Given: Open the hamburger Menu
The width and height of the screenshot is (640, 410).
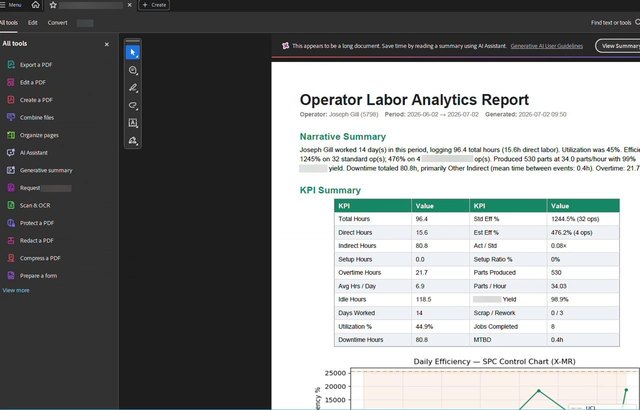Looking at the screenshot, I should coord(11,5).
